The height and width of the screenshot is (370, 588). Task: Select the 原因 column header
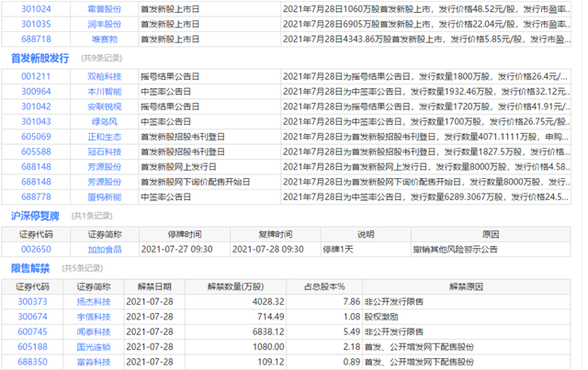tap(491, 234)
